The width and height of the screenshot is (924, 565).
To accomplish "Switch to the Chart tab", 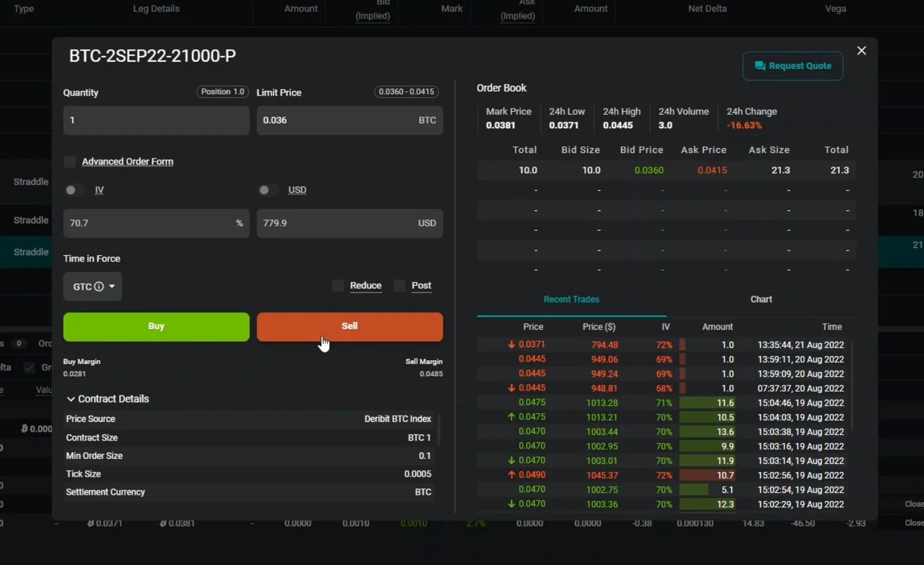I will pos(761,300).
